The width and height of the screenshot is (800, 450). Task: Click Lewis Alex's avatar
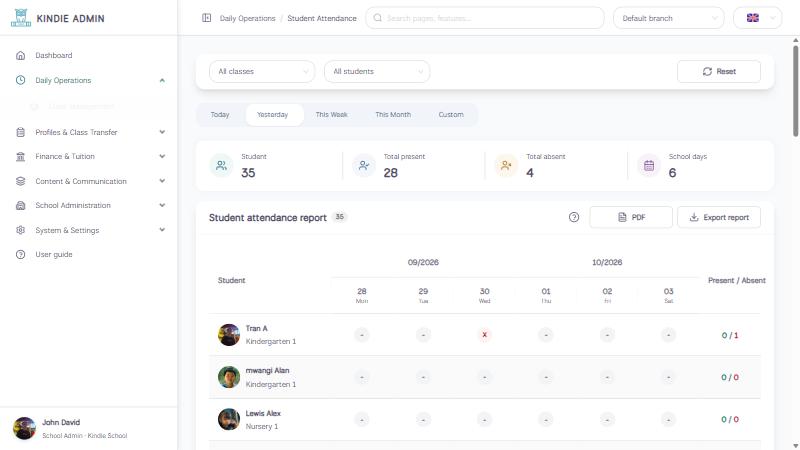[229, 419]
